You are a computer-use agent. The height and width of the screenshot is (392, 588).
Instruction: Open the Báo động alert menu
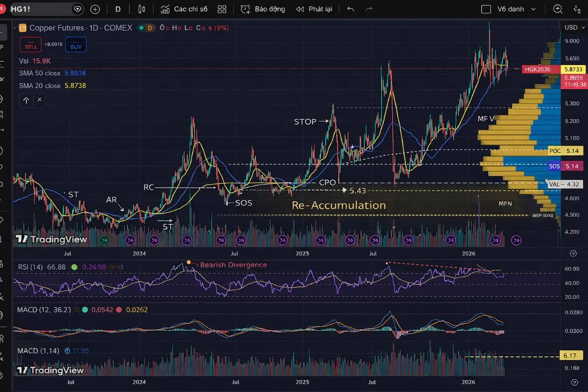tap(263, 9)
